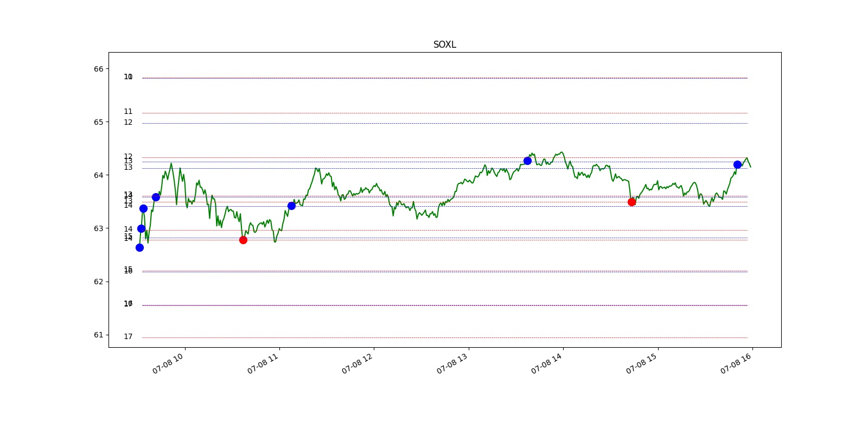The image size is (868, 434).
Task: Select the y-axis tick label 66
Action: [98, 69]
